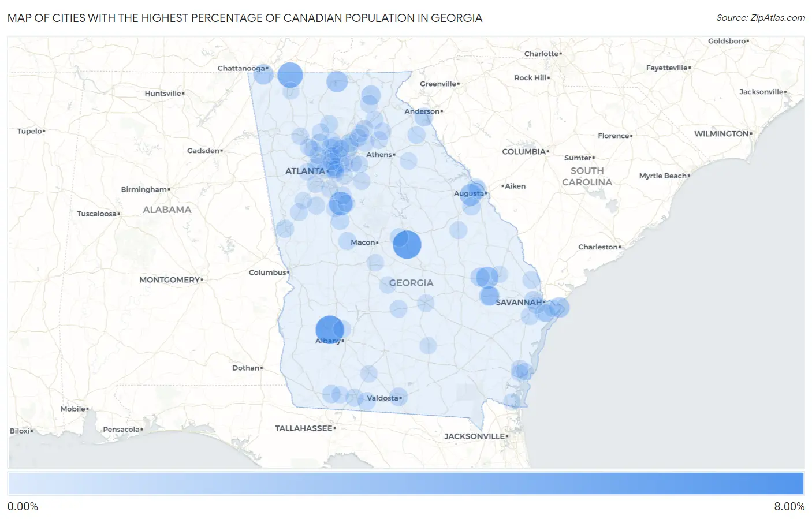Click the SOUTH CAROLINA state label
Screen dimensions: 812x519
(x=587, y=177)
